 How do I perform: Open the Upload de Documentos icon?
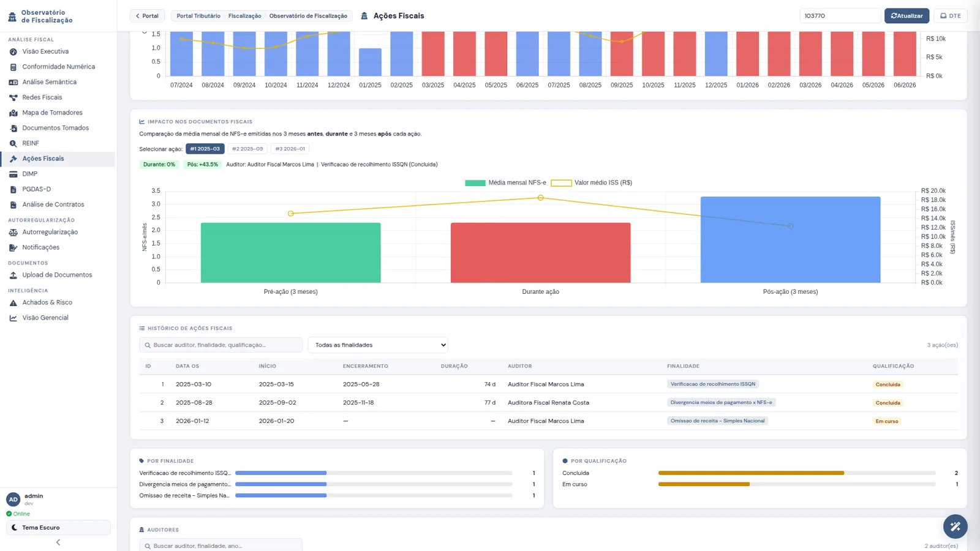point(13,275)
